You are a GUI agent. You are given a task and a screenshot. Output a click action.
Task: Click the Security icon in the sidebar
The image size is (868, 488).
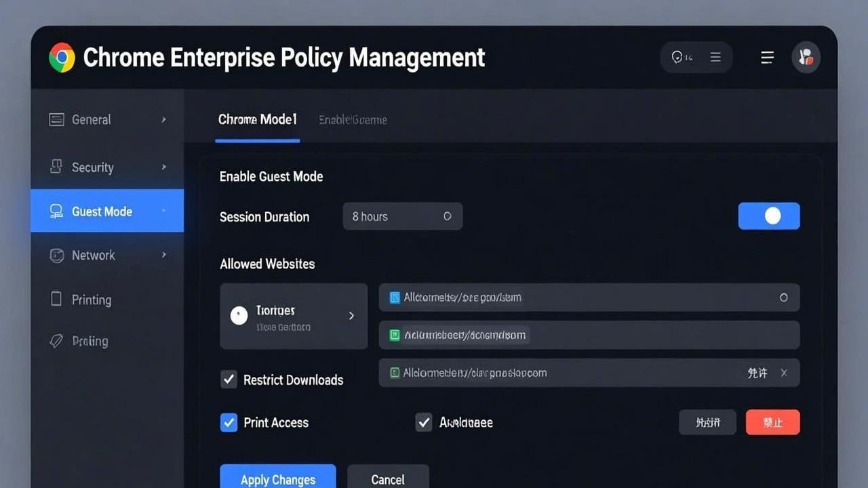click(57, 167)
